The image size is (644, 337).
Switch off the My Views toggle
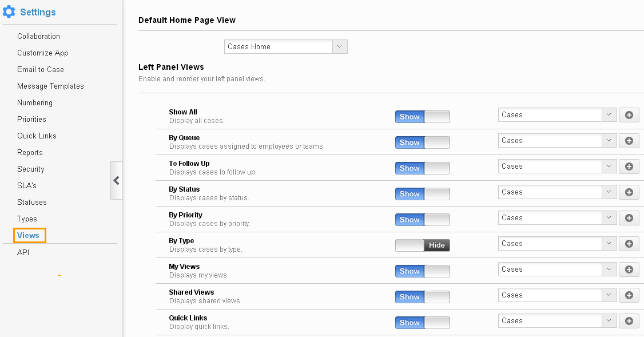423,271
